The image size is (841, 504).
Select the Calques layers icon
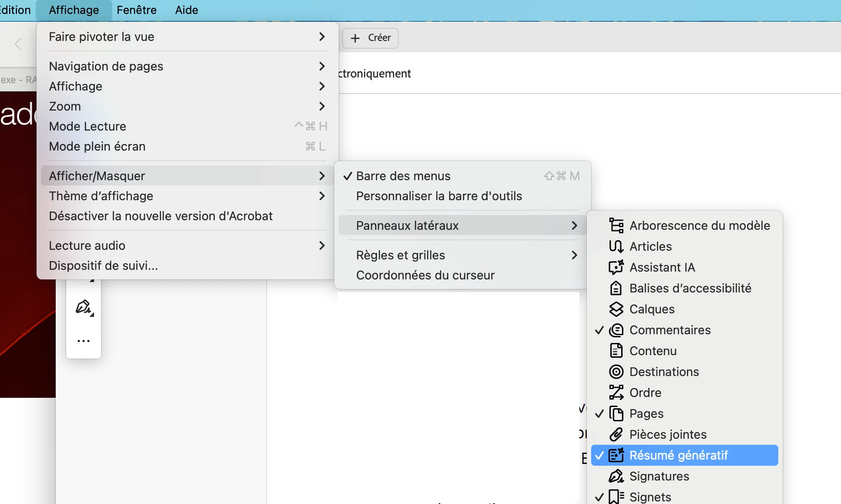(616, 309)
